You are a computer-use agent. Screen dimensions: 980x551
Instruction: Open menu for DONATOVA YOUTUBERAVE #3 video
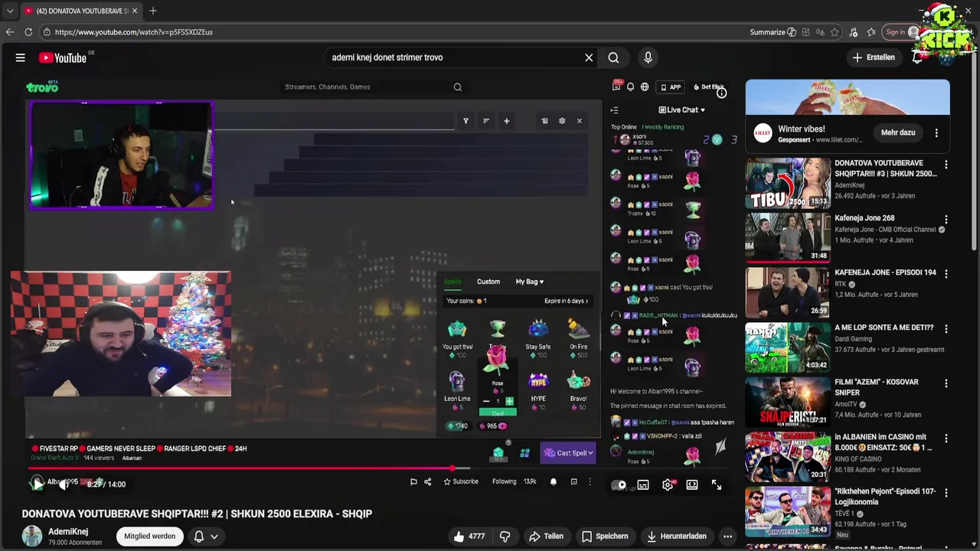pos(946,165)
